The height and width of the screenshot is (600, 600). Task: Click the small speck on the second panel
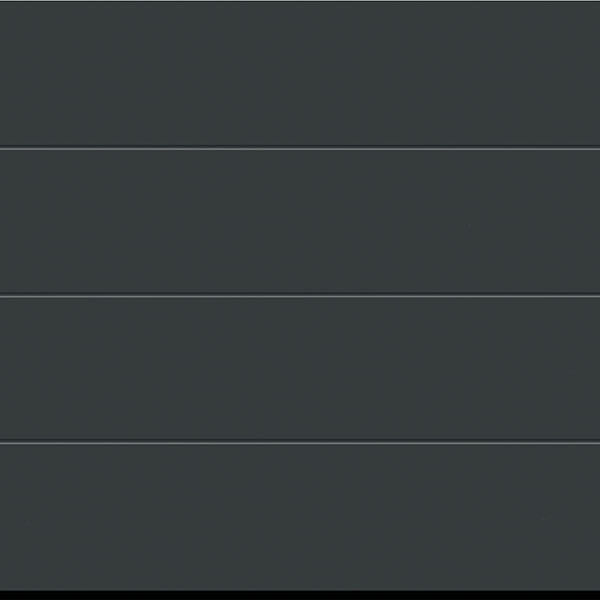click(470, 226)
